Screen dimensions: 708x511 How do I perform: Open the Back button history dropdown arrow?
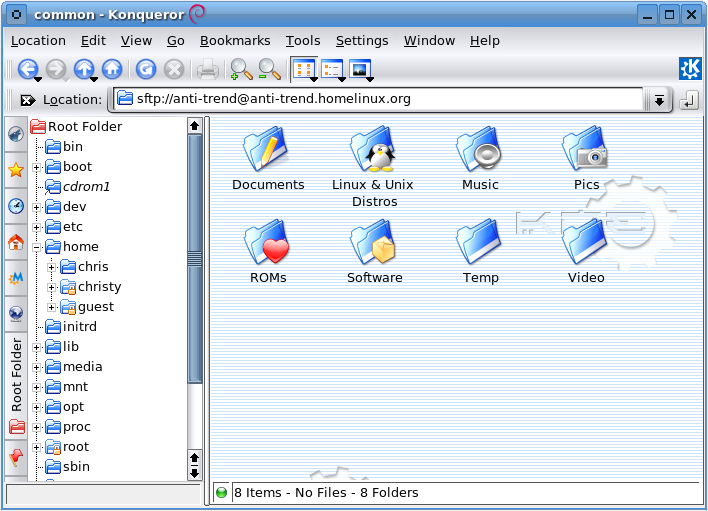[x=38, y=79]
